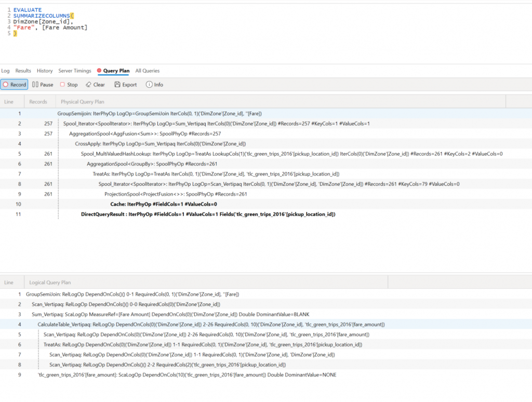The image size is (532, 402).
Task: Show the All Queries tab
Action: 148,71
